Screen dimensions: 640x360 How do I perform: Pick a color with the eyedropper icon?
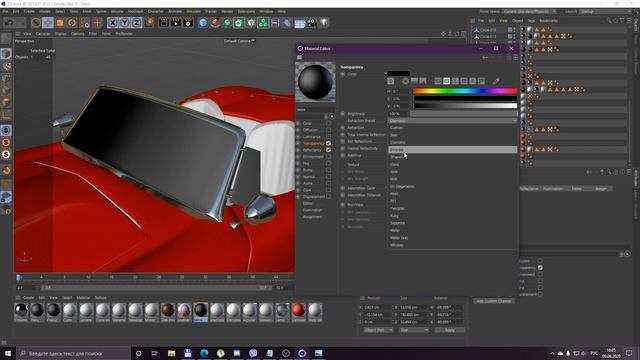coord(496,81)
